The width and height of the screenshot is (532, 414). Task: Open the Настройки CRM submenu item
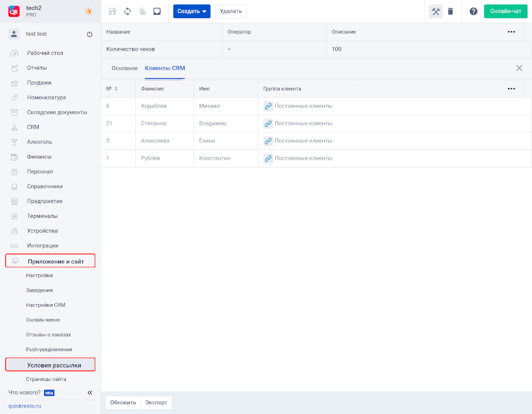coord(45,305)
